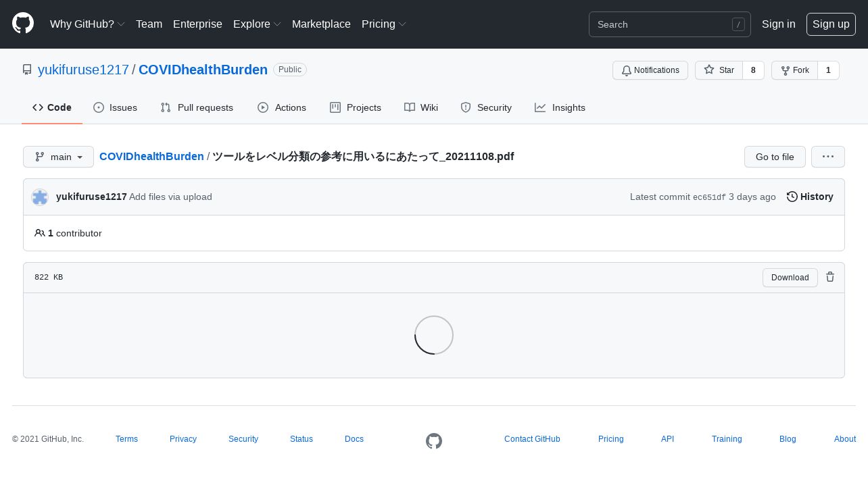
Task: Open the GitHub logo home link in header
Action: coord(23,23)
